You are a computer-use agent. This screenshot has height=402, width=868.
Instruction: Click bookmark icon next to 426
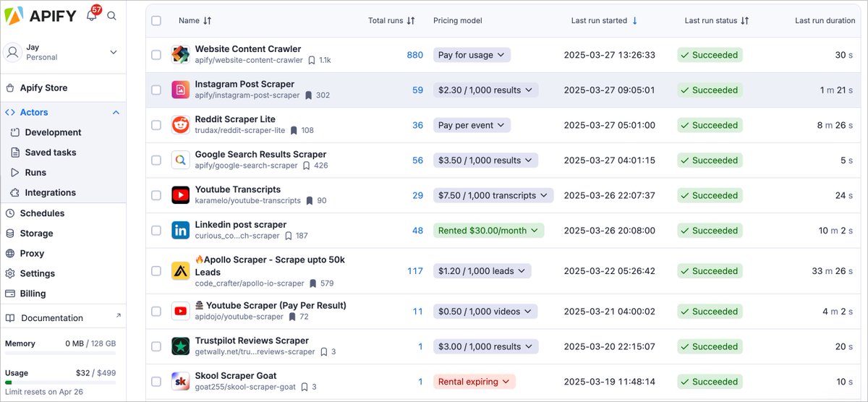click(x=306, y=165)
